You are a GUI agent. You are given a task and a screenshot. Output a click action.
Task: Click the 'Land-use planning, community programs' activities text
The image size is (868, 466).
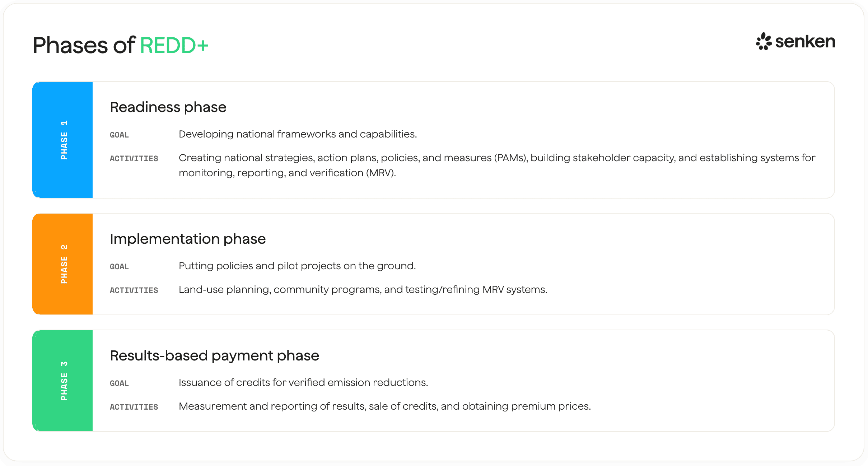[363, 290]
